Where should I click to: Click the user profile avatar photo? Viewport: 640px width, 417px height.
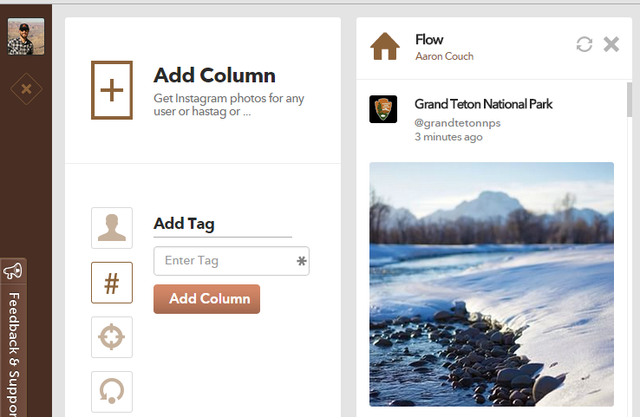tap(26, 37)
